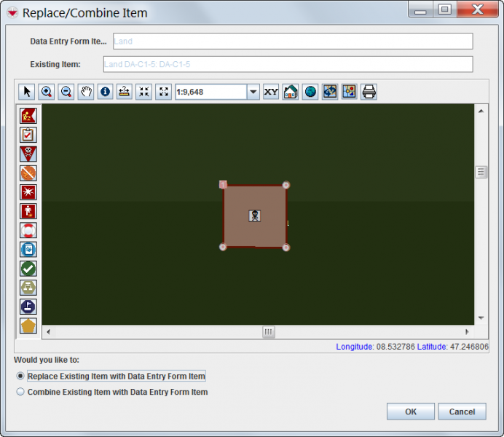
Task: Click the Cancel button
Action: 462,412
